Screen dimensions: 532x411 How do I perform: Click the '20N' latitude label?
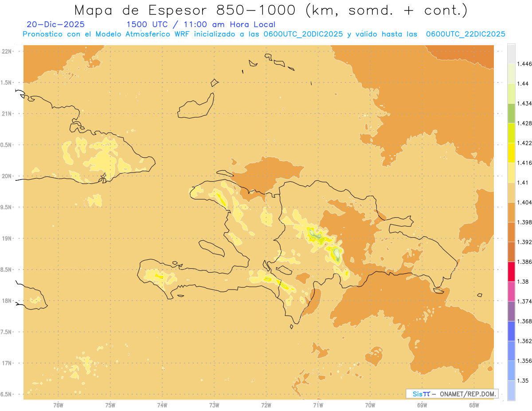pyautogui.click(x=7, y=176)
